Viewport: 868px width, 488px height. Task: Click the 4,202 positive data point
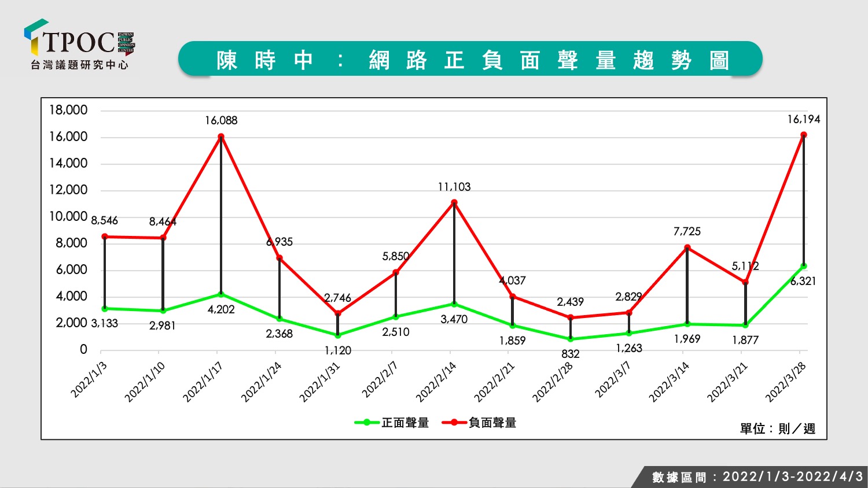pos(221,294)
